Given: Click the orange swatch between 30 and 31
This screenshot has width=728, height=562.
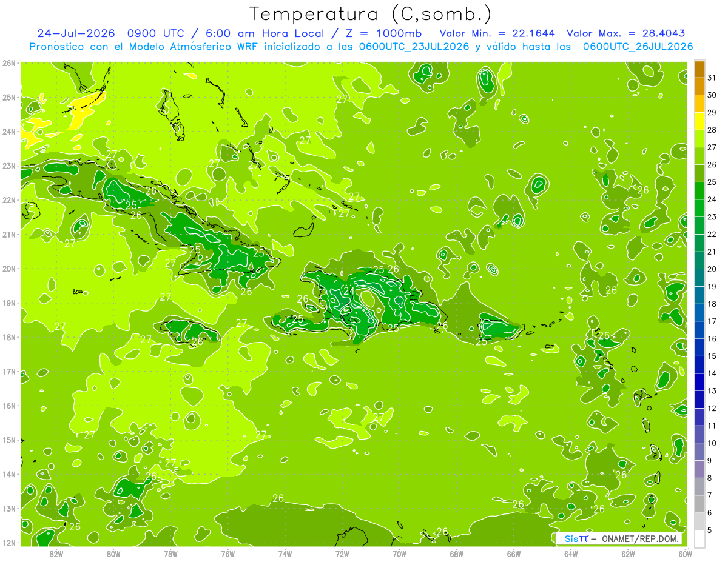Looking at the screenshot, I should pyautogui.click(x=699, y=87).
